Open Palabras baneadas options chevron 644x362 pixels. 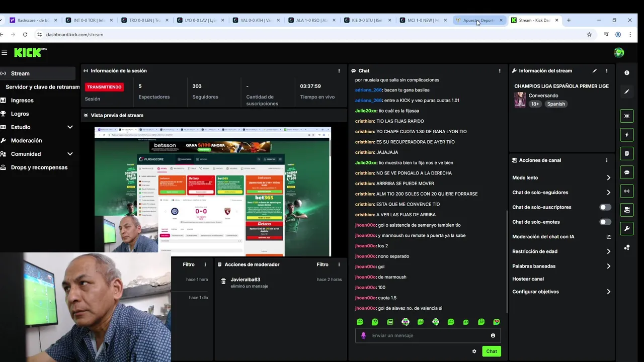[x=608, y=266]
